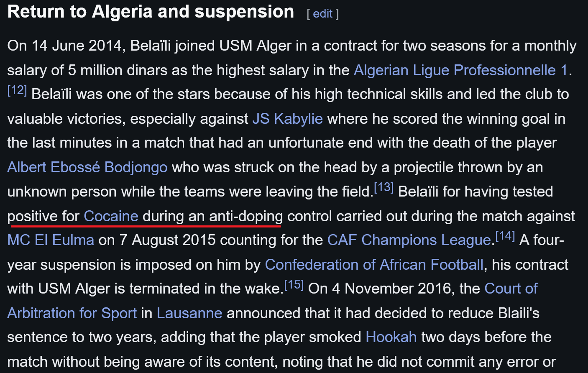588x373 pixels.
Task: Click the Return to Algeria and suspension heading
Action: coord(151,12)
